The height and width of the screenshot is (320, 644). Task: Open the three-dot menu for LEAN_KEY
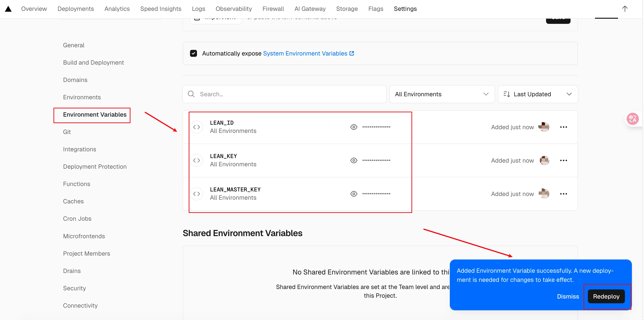pos(563,160)
